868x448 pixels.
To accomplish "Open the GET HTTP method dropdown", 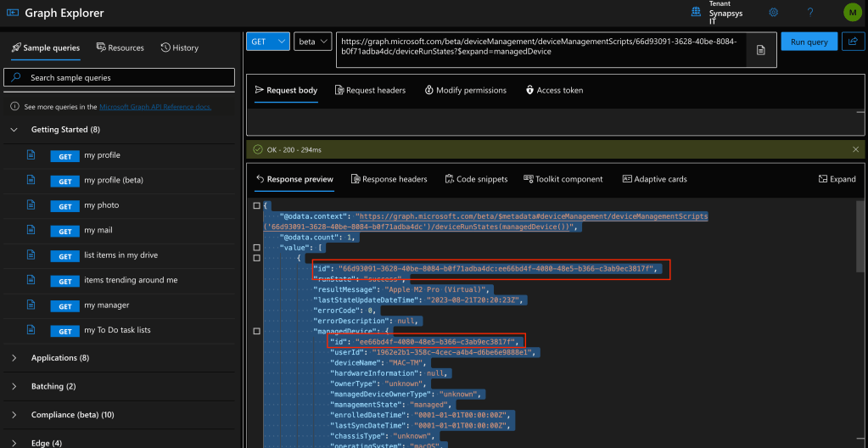I will [x=270, y=42].
